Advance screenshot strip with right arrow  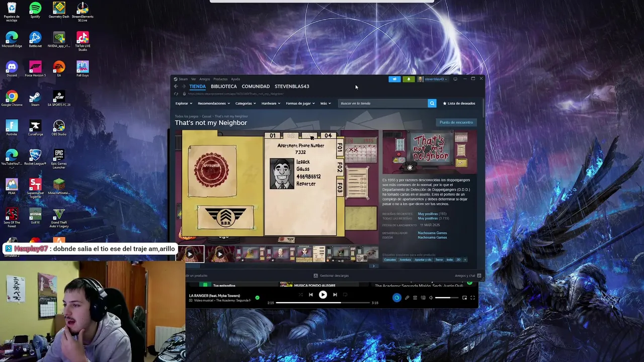pyautogui.click(x=373, y=266)
